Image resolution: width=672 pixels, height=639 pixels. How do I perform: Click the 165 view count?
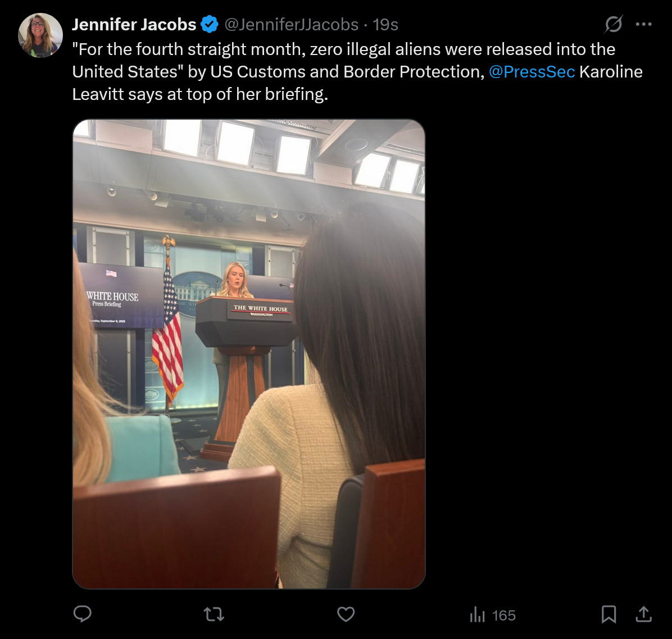(x=503, y=615)
